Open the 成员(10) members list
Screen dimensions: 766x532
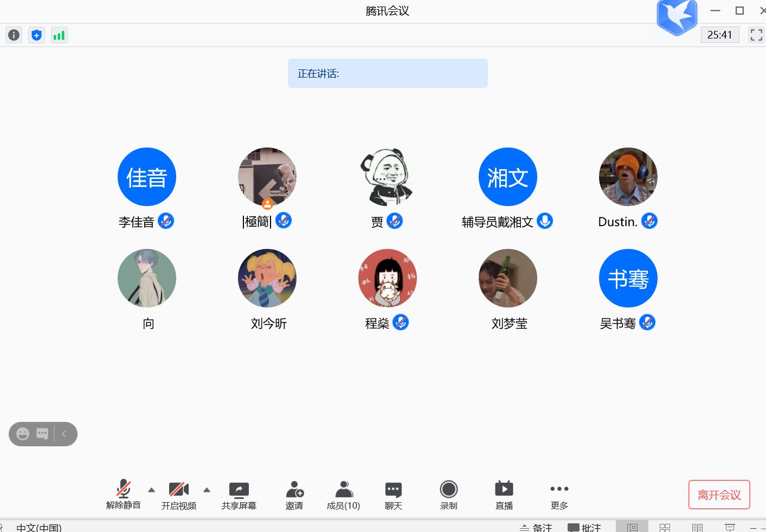343,495
